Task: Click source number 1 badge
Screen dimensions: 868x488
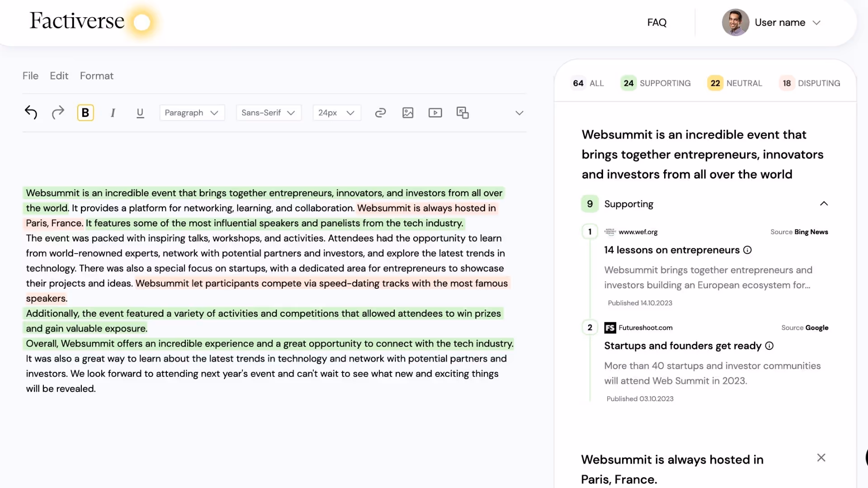Action: pos(590,232)
